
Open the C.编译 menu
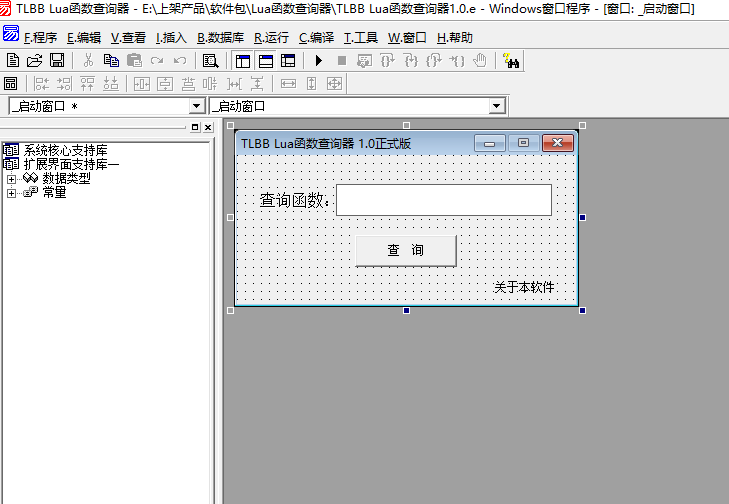316,38
